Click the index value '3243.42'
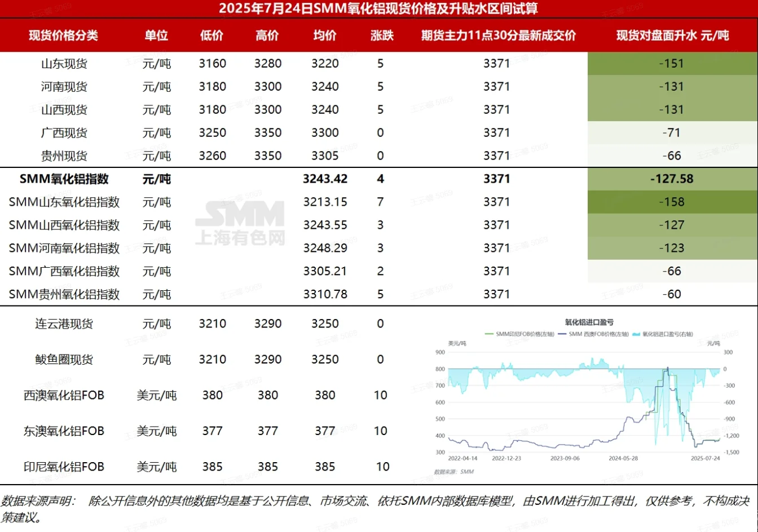758x532 pixels. 325,179
